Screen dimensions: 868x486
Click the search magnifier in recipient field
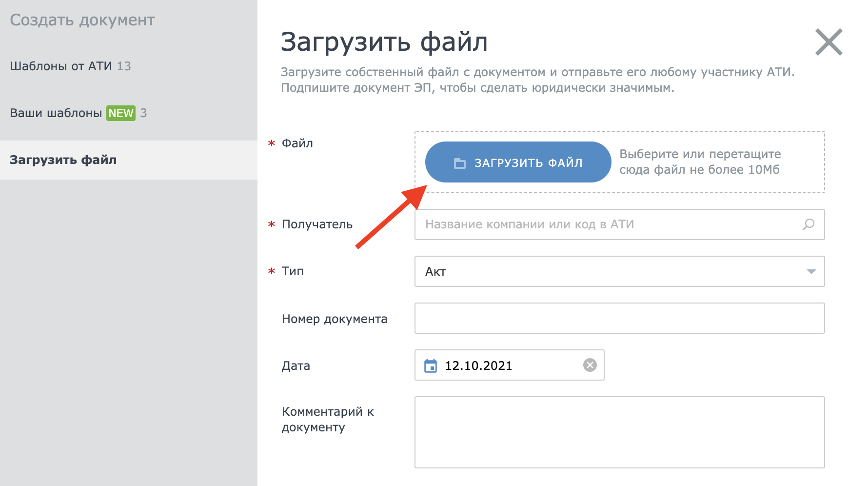(x=809, y=224)
